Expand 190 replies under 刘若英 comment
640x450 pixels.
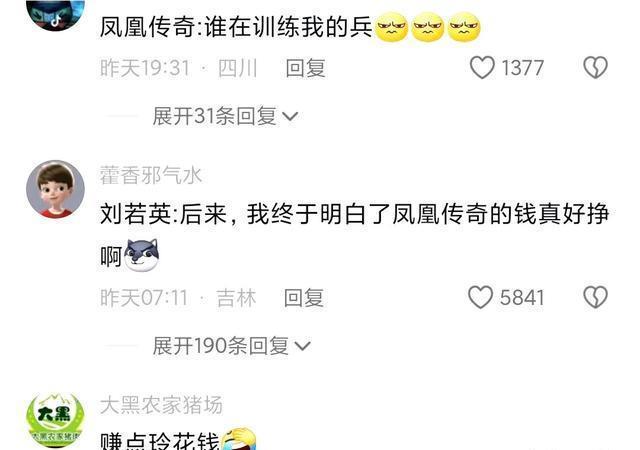(231, 346)
